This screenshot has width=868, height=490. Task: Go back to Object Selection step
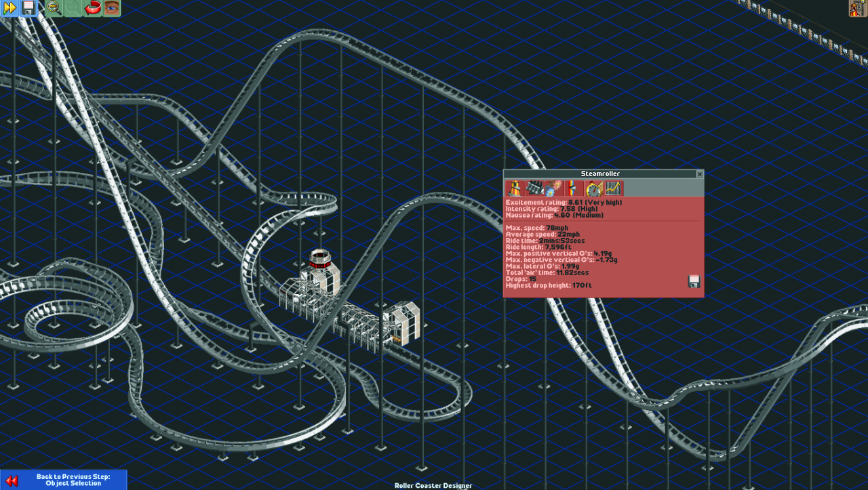(x=64, y=480)
